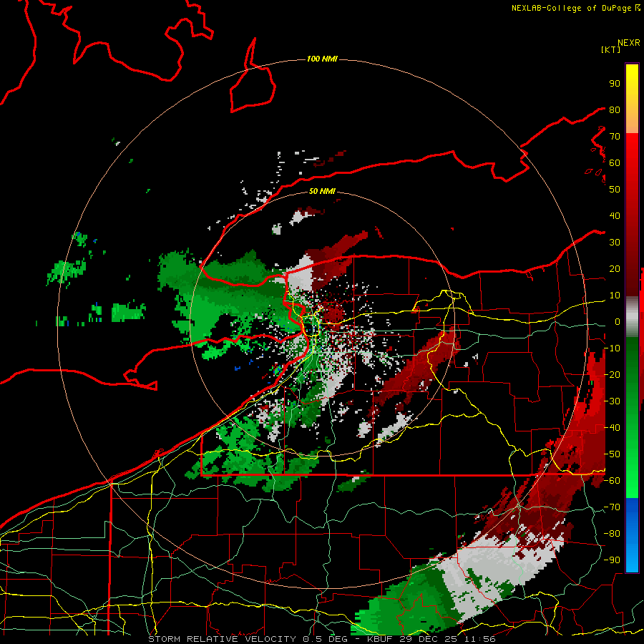The height and width of the screenshot is (644, 644).
Task: Click the NEXLAB-College of DuPage title text
Action: click(x=571, y=8)
